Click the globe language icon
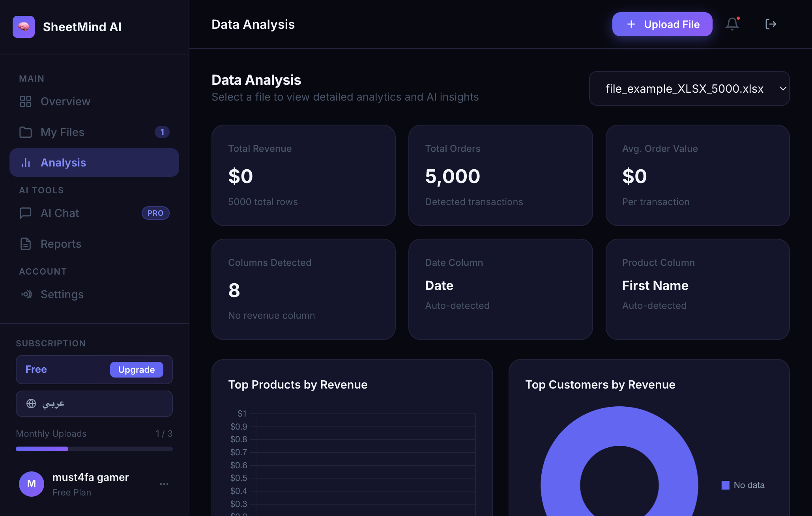This screenshot has height=516, width=812. coord(31,404)
